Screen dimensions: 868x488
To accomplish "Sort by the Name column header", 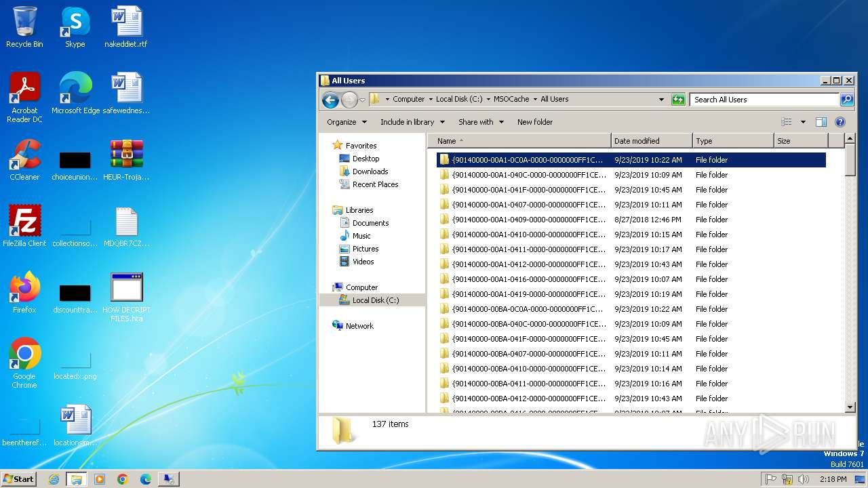I will point(519,141).
